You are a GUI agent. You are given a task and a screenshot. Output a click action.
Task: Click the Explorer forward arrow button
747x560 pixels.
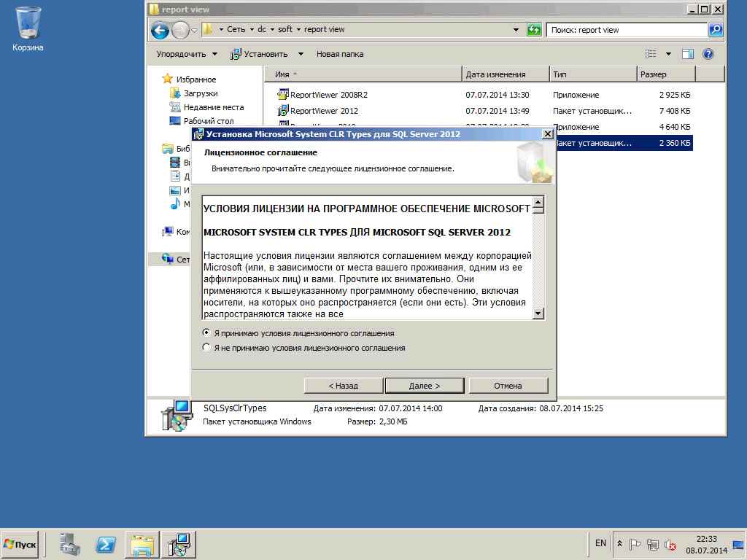[x=180, y=31]
